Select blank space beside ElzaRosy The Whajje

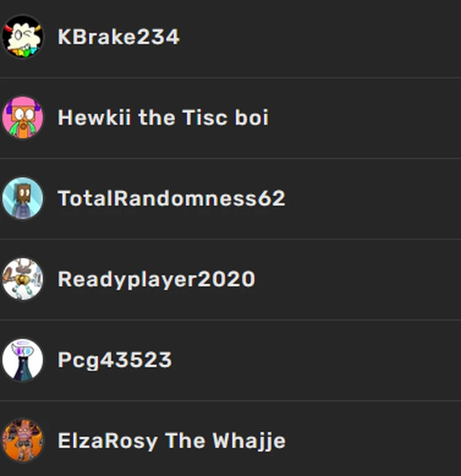pos(373,441)
